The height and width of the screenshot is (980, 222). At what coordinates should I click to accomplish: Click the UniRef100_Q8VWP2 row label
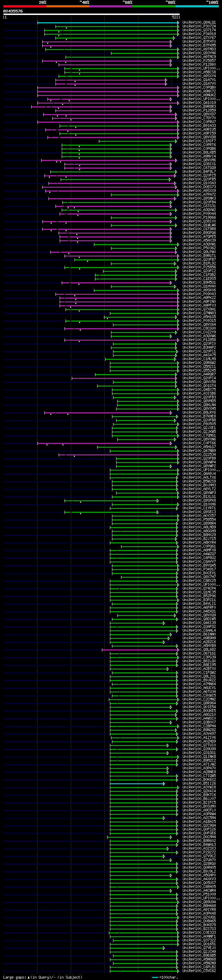click(x=199, y=466)
